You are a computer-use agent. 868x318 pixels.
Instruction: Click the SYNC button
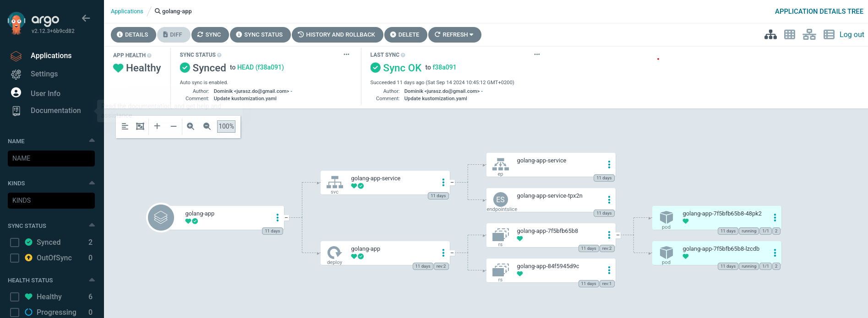209,35
